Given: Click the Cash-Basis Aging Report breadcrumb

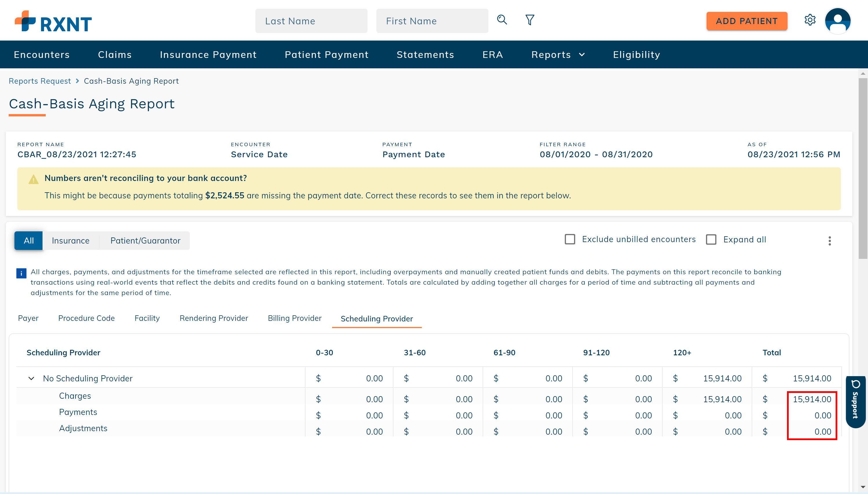Looking at the screenshot, I should pos(131,81).
